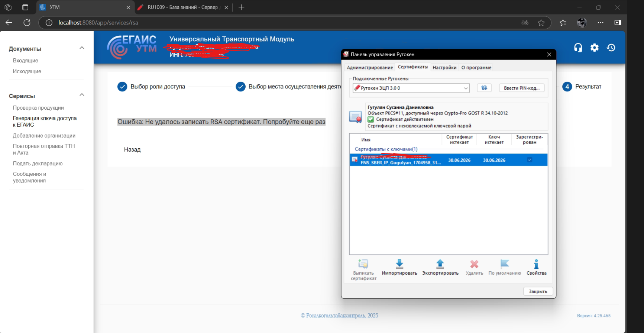Open Генерация ключа доступа к ЕГАИС
Viewport: 644px width, 333px height.
coord(45,122)
